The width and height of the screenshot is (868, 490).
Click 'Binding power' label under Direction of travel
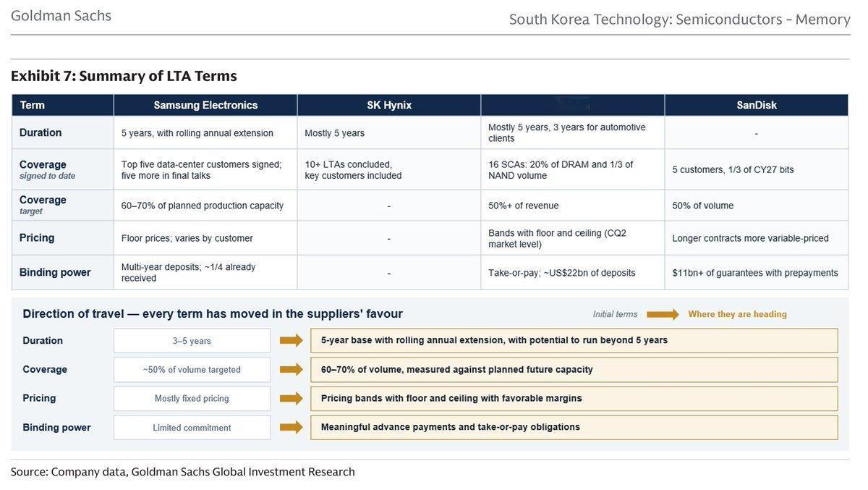pyautogui.click(x=56, y=427)
